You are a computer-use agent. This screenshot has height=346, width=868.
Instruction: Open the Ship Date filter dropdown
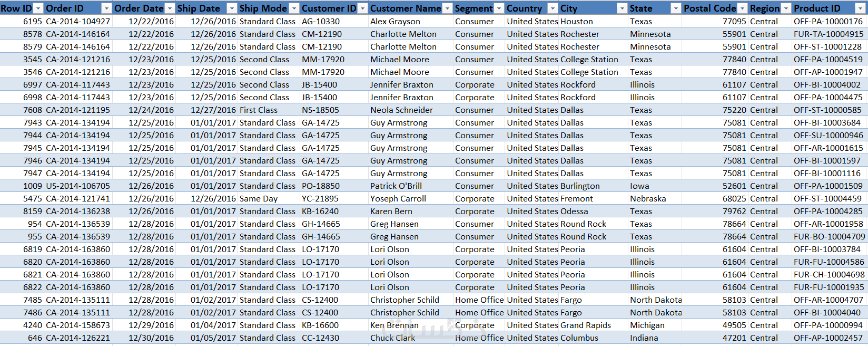coord(232,8)
